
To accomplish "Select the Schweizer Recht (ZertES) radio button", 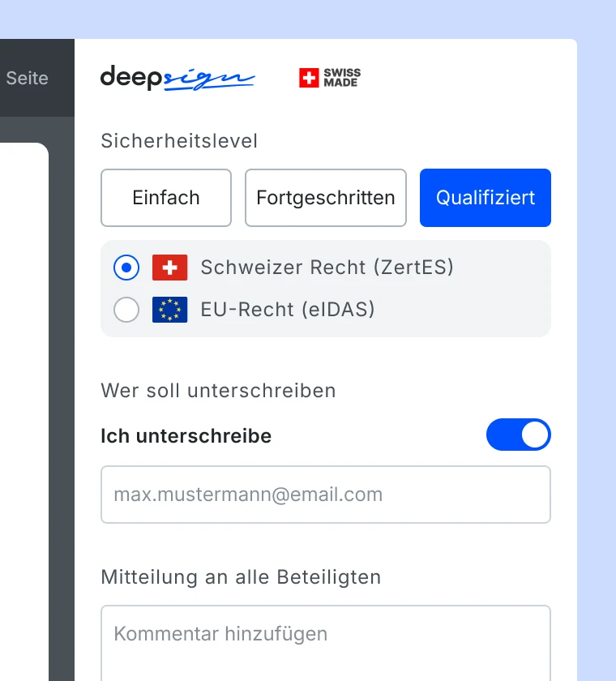I will point(126,268).
